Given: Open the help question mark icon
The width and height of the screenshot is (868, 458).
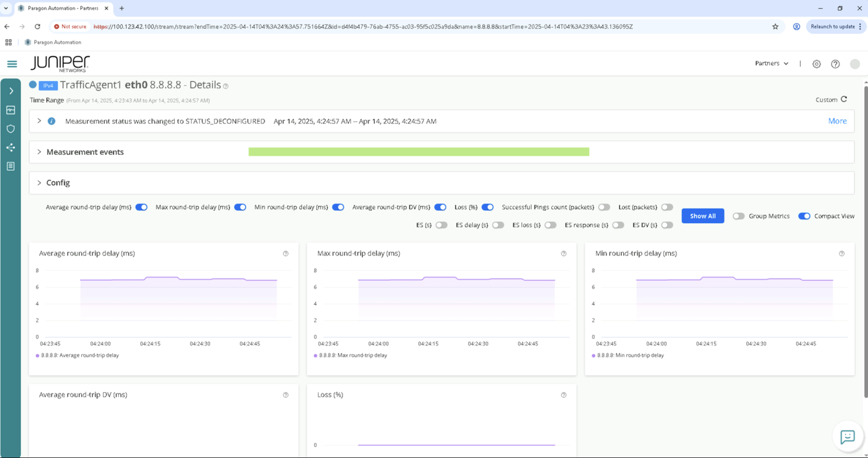Looking at the screenshot, I should (835, 64).
